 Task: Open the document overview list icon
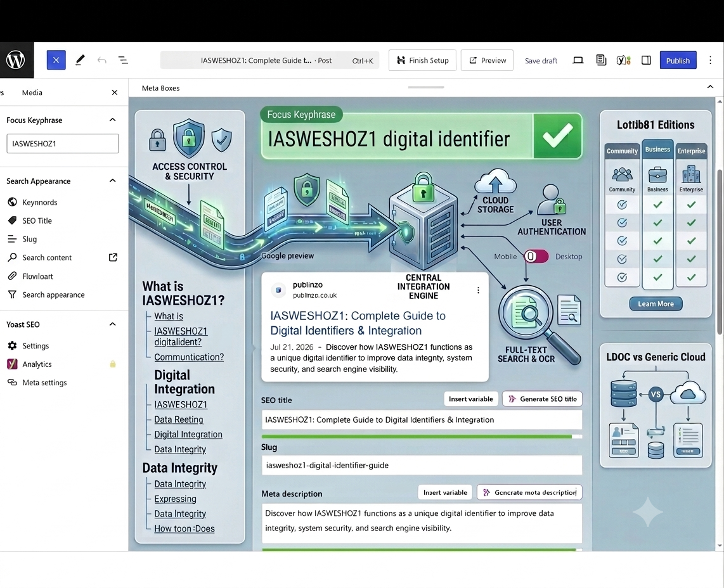point(123,60)
